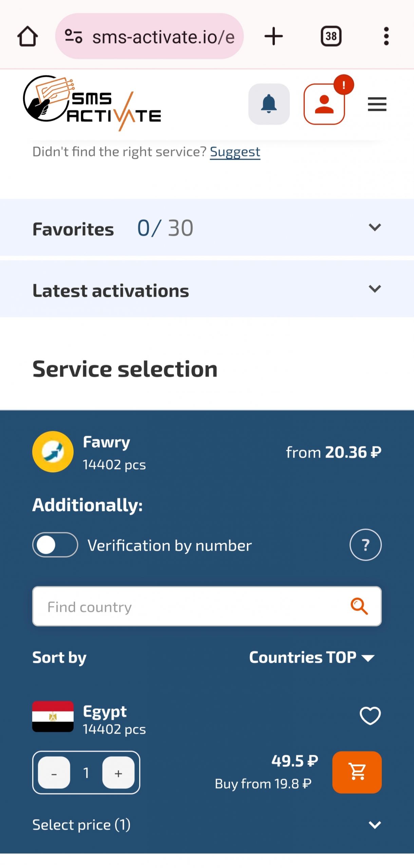Tap the orange shopping cart button
The image size is (414, 868).
tap(357, 772)
